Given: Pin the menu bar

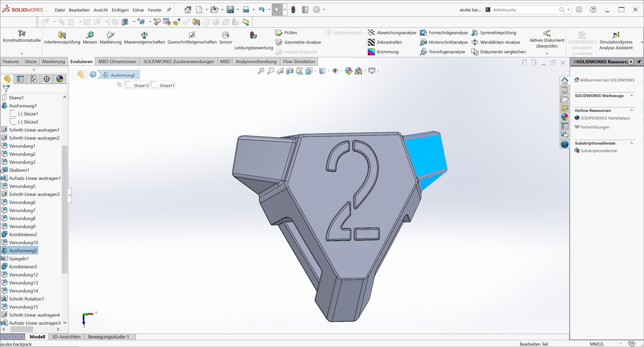Looking at the screenshot, I should (169, 10).
